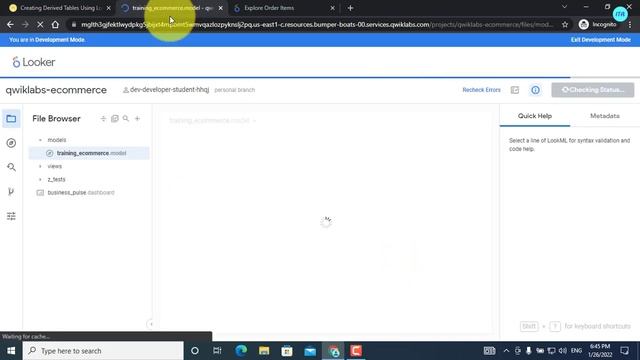Image resolution: width=640 pixels, height=360 pixels.
Task: Open Task View on the taskbar
Action: pos(217,351)
